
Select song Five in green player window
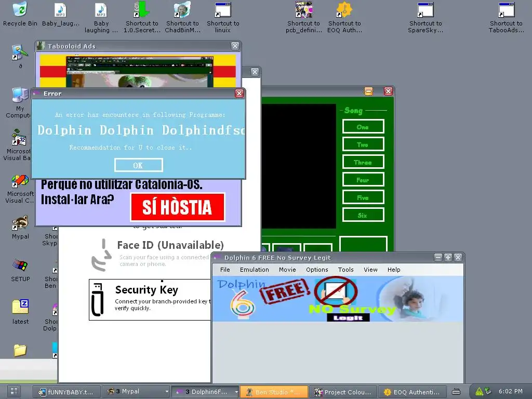coord(363,197)
